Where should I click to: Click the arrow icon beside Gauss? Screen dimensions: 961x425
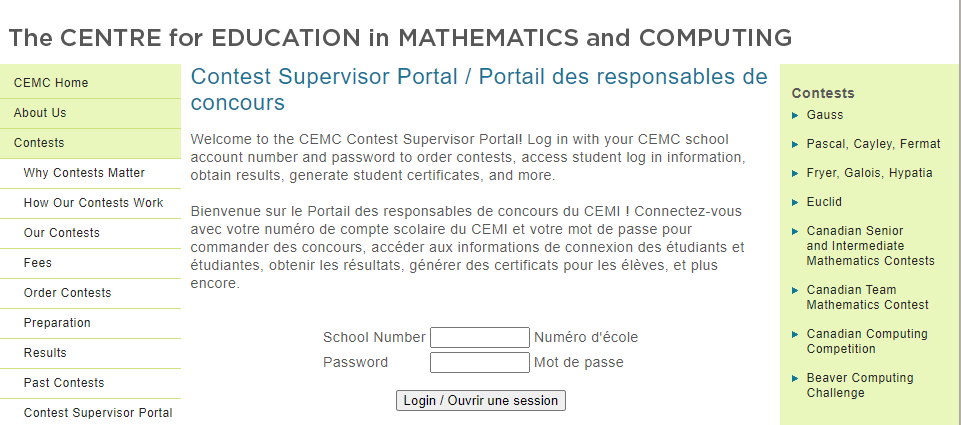tap(795, 115)
